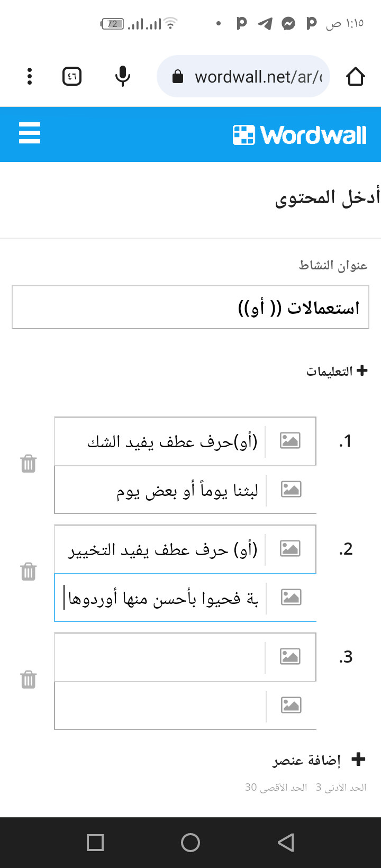Open the browser three-dot menu
Image resolution: width=381 pixels, height=868 pixels.
point(30,76)
